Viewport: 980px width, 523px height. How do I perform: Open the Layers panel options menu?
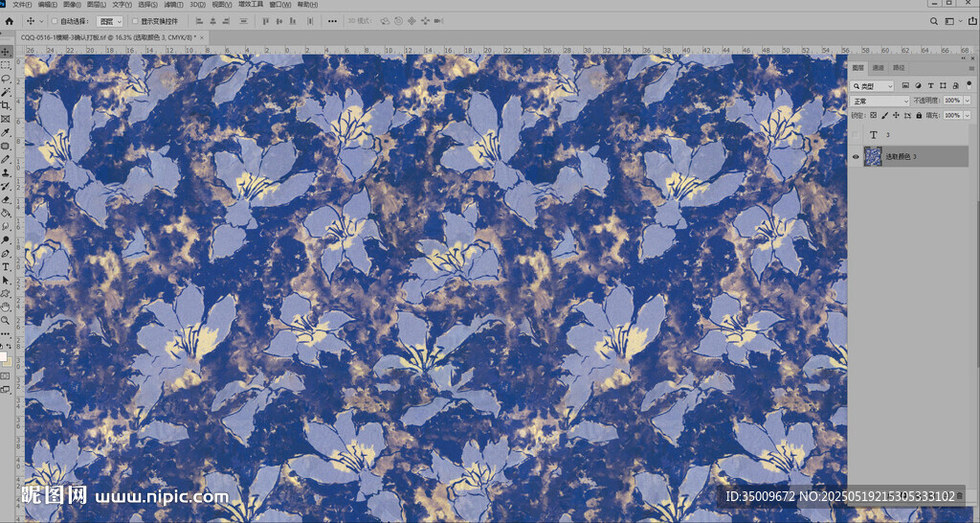(x=972, y=68)
